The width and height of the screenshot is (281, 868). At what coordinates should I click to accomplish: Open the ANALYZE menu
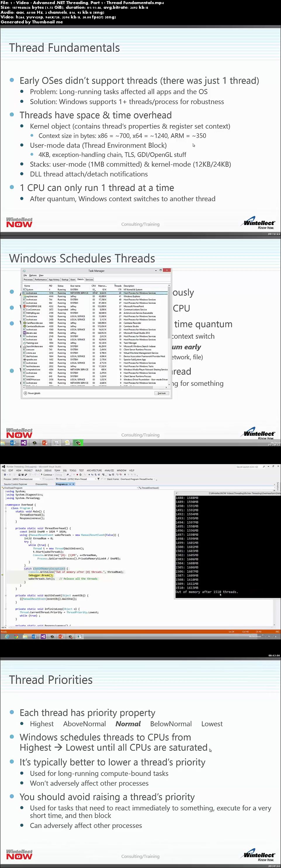(x=109, y=471)
